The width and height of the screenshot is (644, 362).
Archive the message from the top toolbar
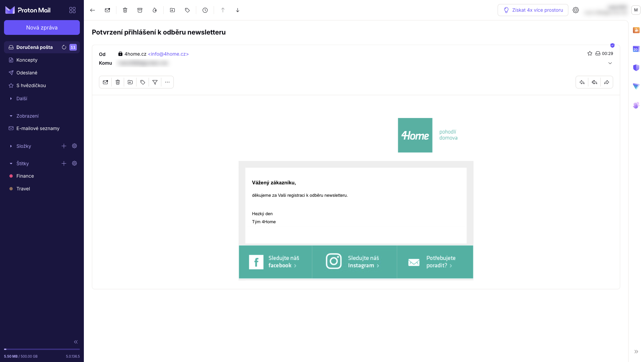pyautogui.click(x=140, y=10)
